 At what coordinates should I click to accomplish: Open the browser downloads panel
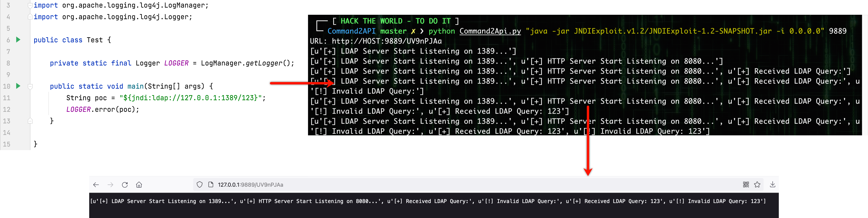click(772, 184)
